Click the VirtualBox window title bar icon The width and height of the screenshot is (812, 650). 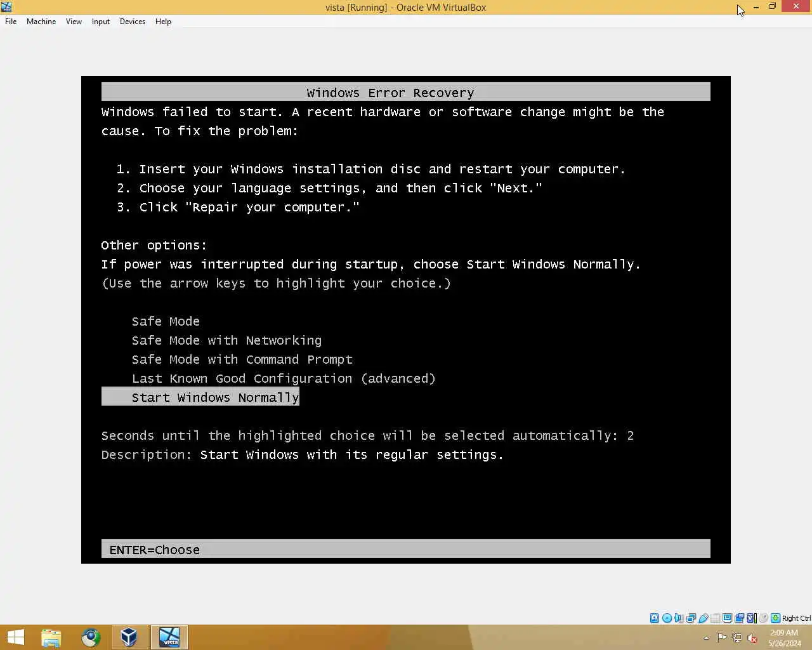(x=6, y=7)
